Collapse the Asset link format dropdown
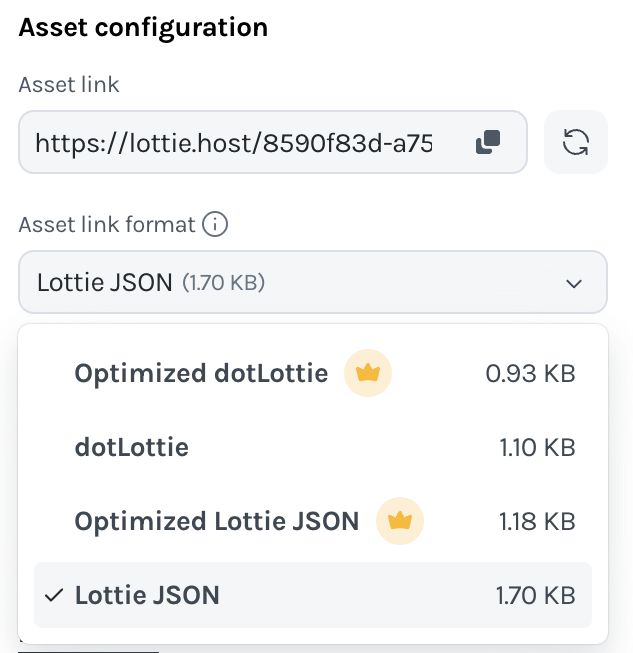This screenshot has width=633, height=653. 313,282
